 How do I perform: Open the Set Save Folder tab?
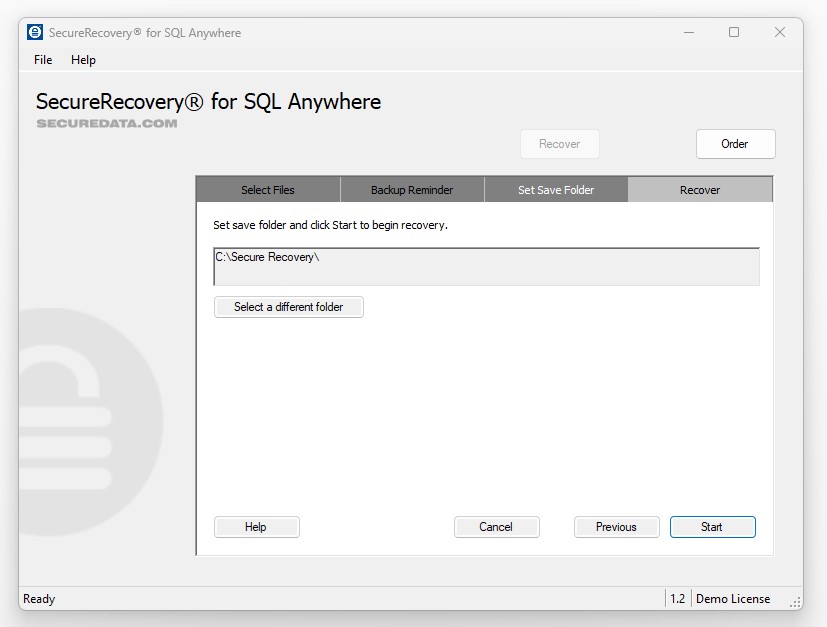pyautogui.click(x=555, y=189)
